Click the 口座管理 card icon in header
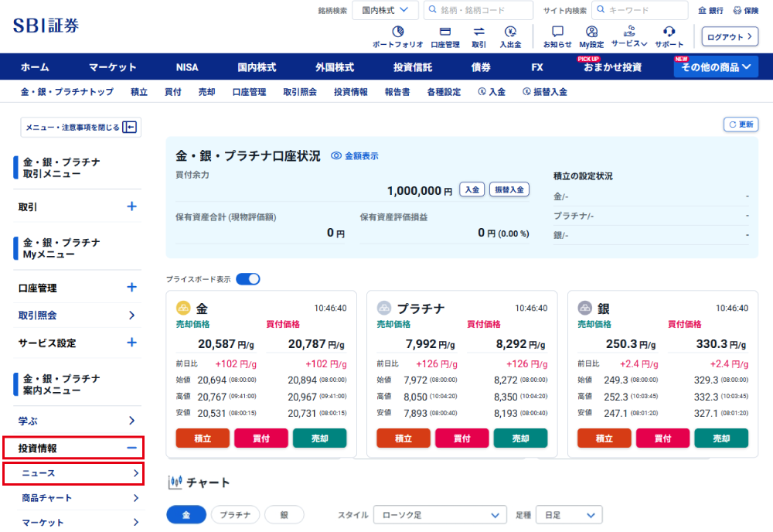The image size is (773, 532). (x=445, y=32)
